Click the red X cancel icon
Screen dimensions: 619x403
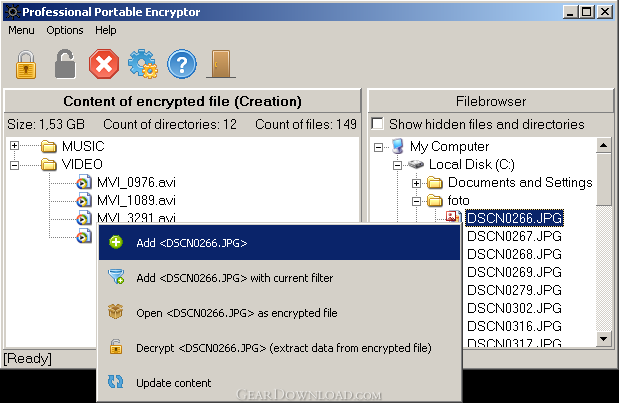pyautogui.click(x=104, y=64)
